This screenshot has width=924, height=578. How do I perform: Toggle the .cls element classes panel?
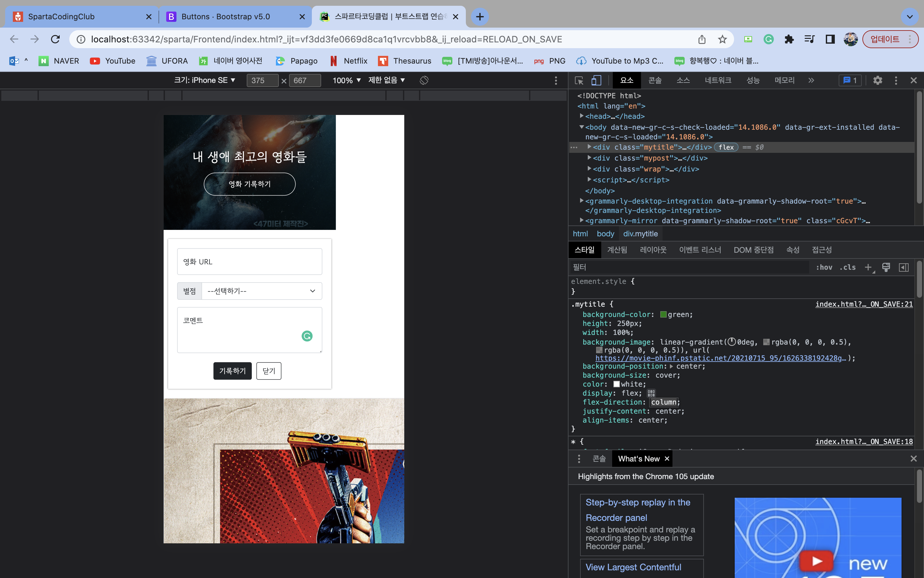pos(848,267)
